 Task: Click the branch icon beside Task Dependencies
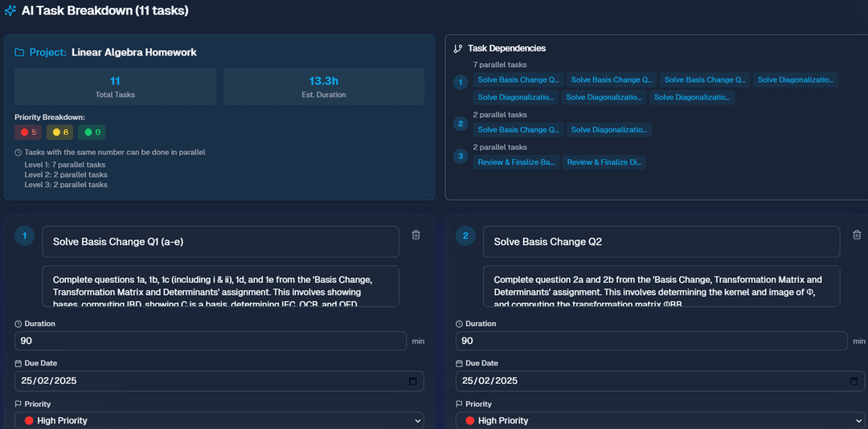[458, 48]
